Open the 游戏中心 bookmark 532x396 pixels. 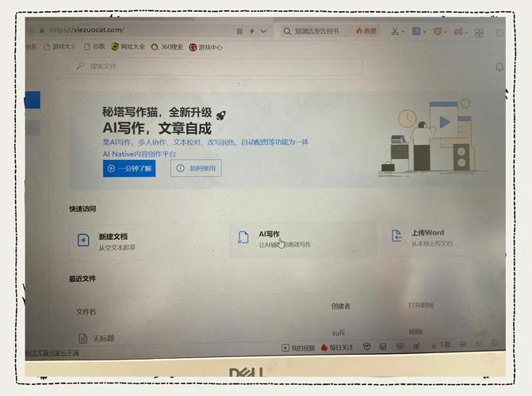point(205,48)
